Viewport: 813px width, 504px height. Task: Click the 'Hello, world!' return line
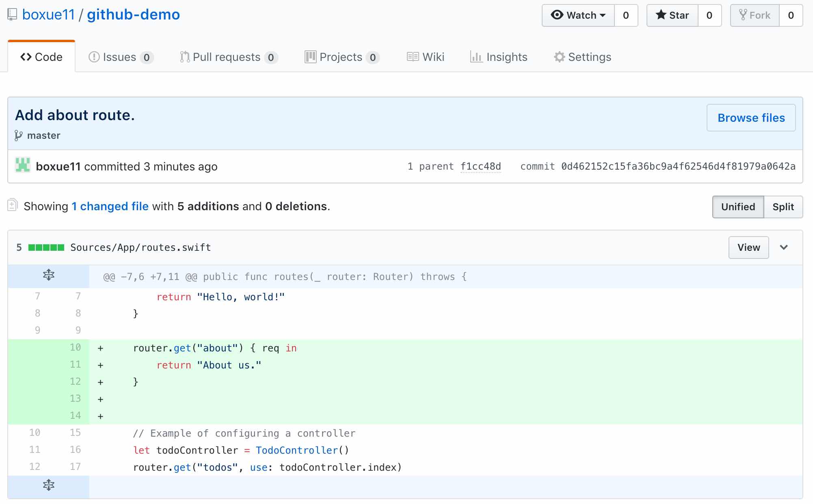(221, 297)
